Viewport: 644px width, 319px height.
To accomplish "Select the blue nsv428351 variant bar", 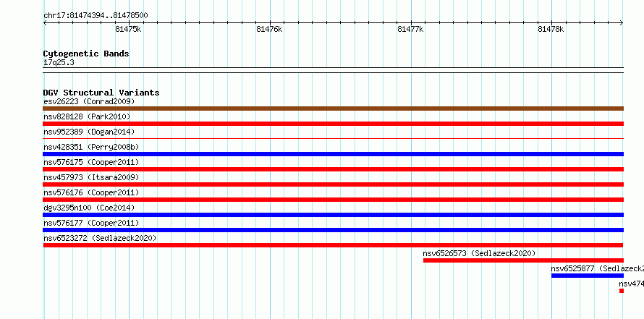I will click(x=333, y=154).
